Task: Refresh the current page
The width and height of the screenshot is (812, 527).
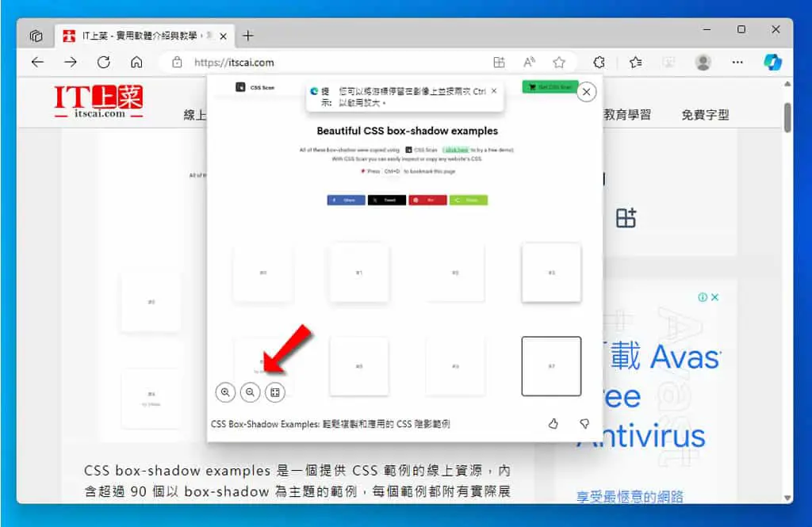Action: [104, 63]
